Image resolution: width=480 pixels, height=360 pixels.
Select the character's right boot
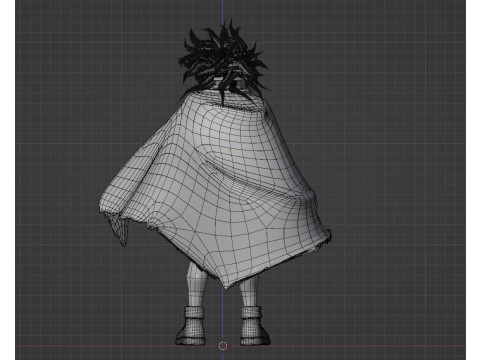(254, 326)
